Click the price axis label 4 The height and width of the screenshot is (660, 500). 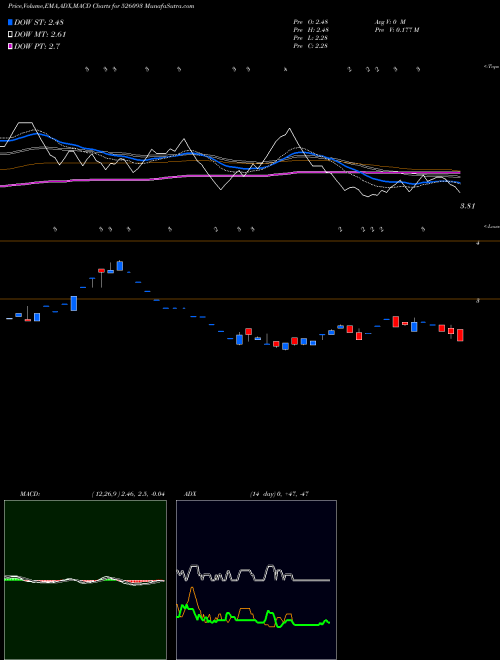click(x=478, y=243)
